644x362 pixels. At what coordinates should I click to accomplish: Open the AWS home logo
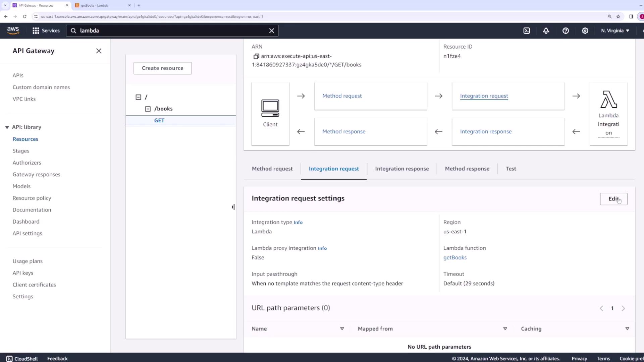[13, 31]
